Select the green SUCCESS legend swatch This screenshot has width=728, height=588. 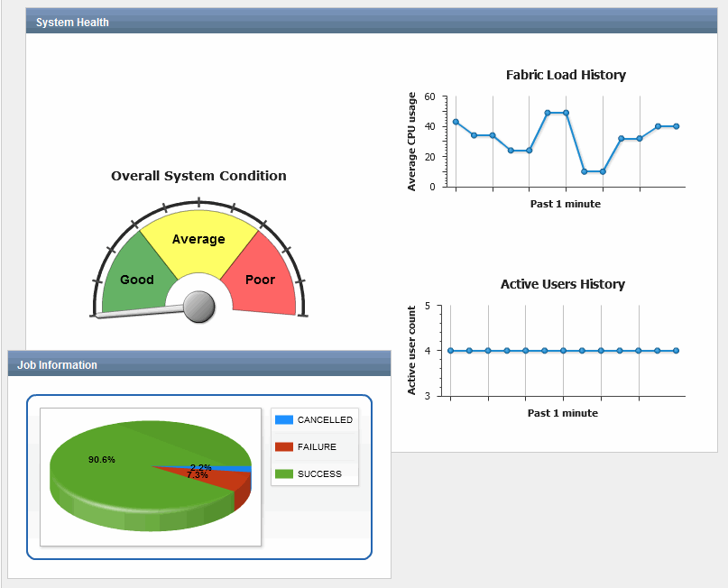click(283, 473)
